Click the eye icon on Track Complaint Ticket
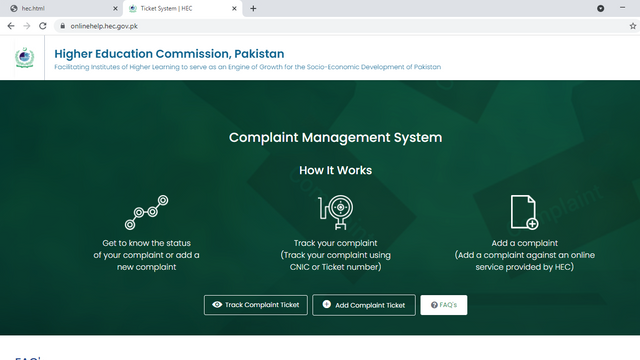The width and height of the screenshot is (640, 360). (217, 304)
